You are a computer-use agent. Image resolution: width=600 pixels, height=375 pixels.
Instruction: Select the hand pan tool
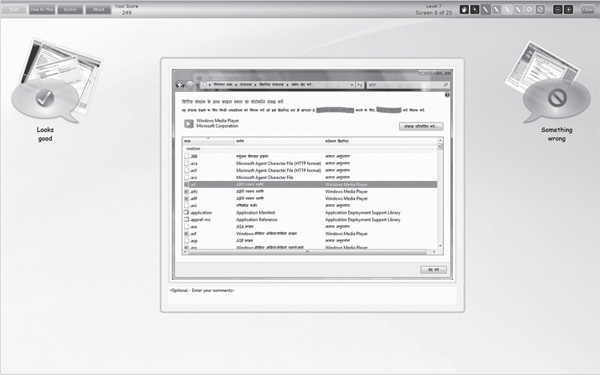point(464,10)
